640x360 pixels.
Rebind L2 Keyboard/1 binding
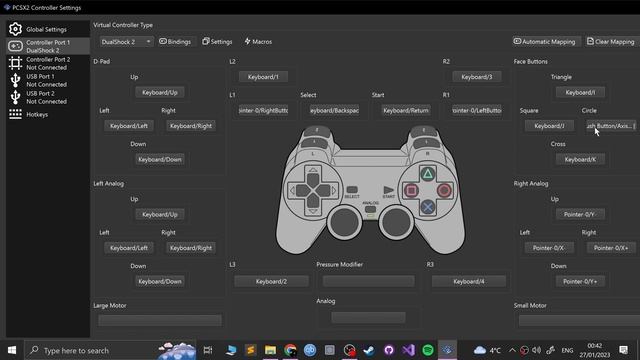click(263, 77)
